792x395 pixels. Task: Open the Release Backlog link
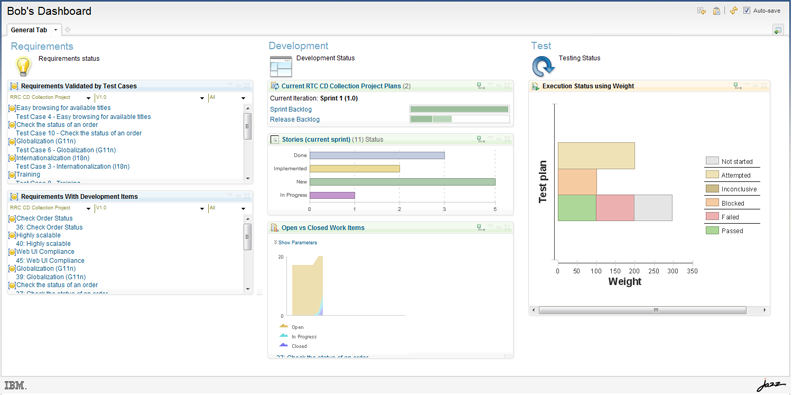pyautogui.click(x=295, y=120)
